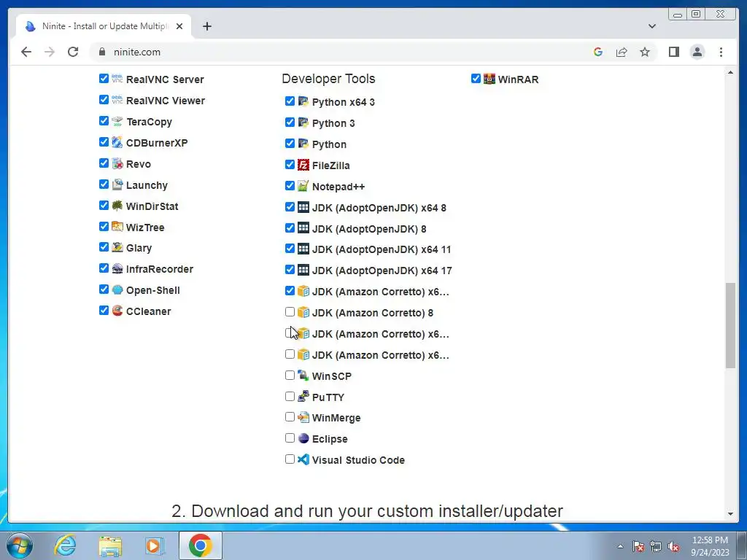The image size is (747, 560).
Task: Click the Amazon Corretto 8 box icon
Action: [x=303, y=312]
